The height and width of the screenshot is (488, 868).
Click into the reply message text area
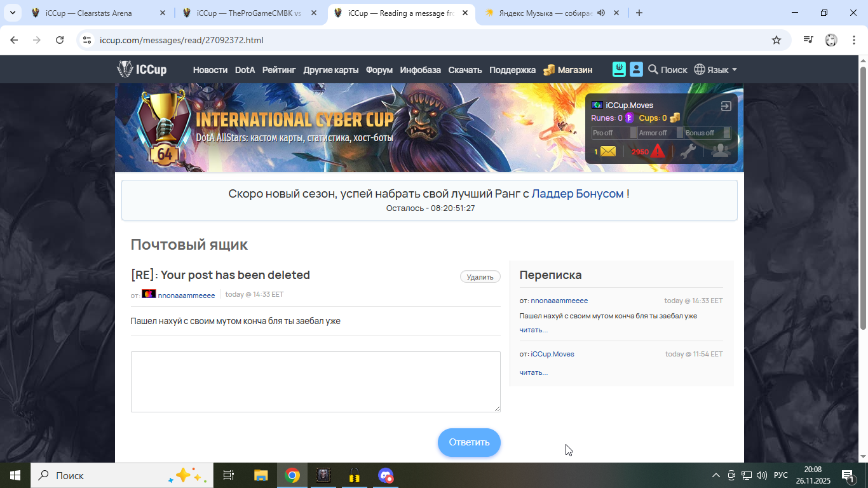click(316, 382)
